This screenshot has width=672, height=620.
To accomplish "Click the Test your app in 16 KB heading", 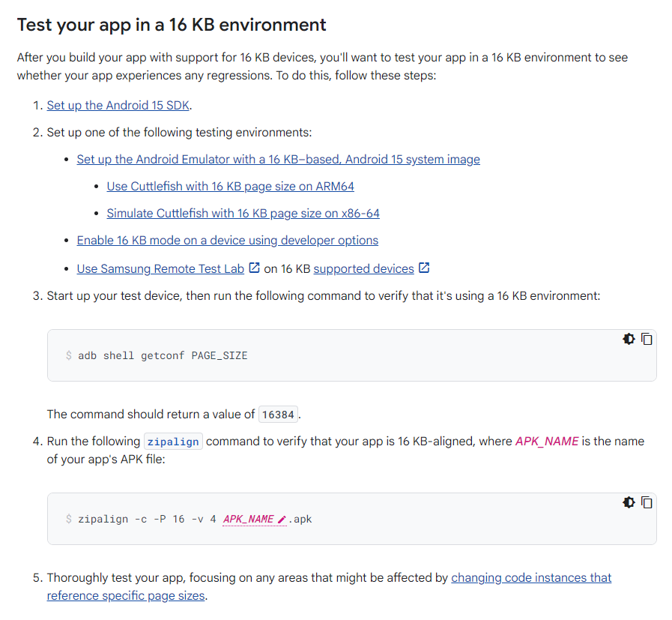I will tap(172, 24).
